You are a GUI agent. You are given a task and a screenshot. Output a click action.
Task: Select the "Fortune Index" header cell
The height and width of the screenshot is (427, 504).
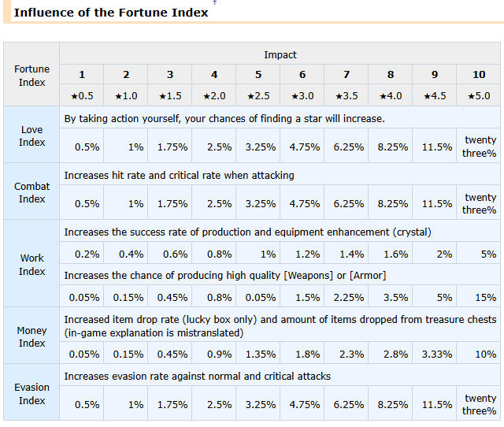[x=32, y=76]
